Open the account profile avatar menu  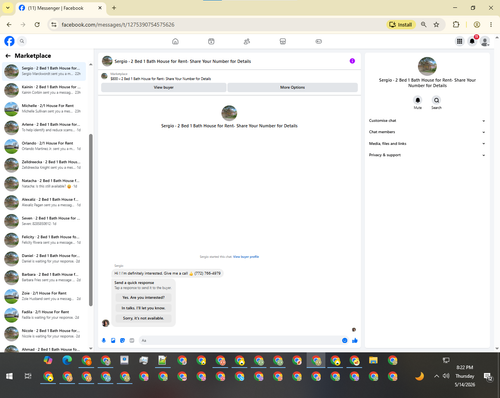[485, 41]
